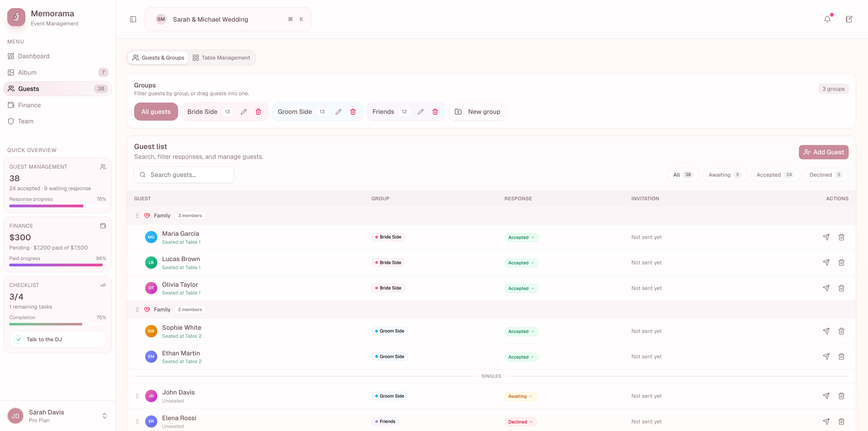Open the Finance menu item
868x431 pixels.
tap(57, 105)
